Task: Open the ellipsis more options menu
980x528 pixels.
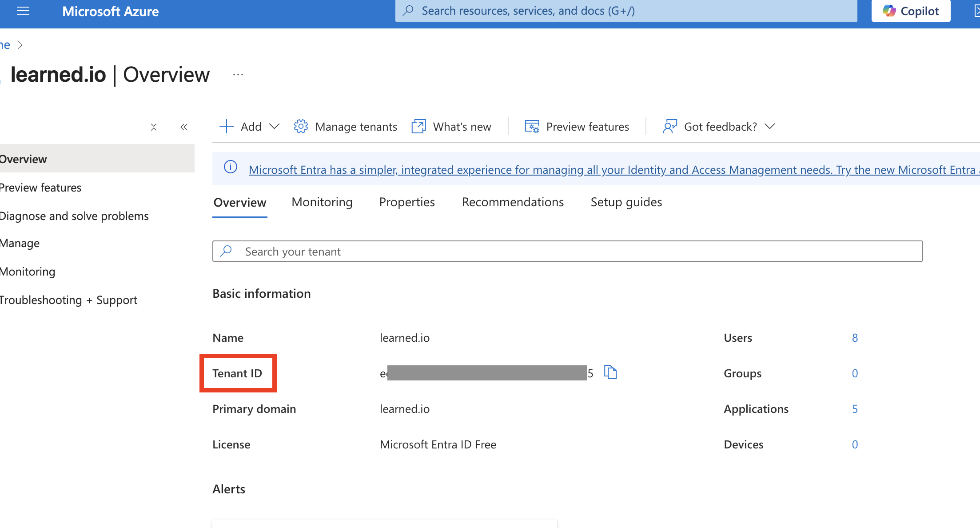Action: tap(238, 75)
